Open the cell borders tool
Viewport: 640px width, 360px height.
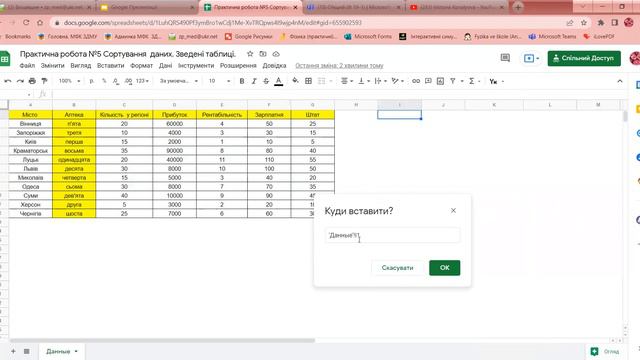(309, 81)
